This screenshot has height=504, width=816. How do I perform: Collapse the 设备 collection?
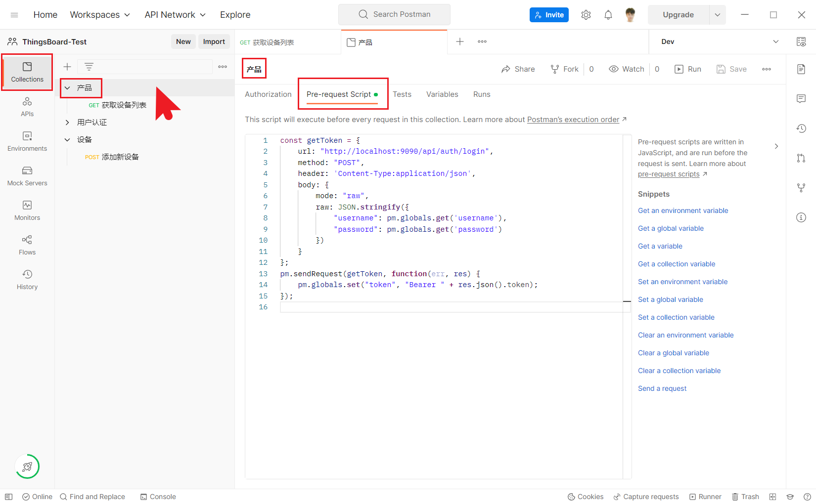pos(67,140)
